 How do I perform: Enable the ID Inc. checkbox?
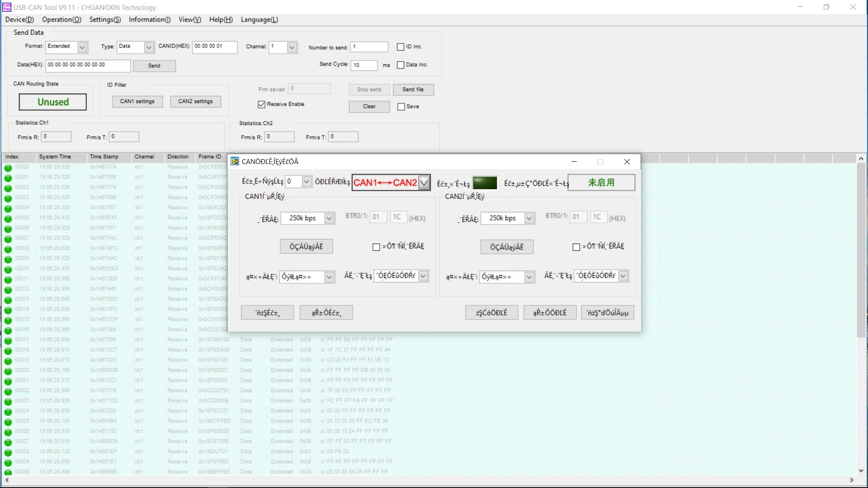point(401,47)
